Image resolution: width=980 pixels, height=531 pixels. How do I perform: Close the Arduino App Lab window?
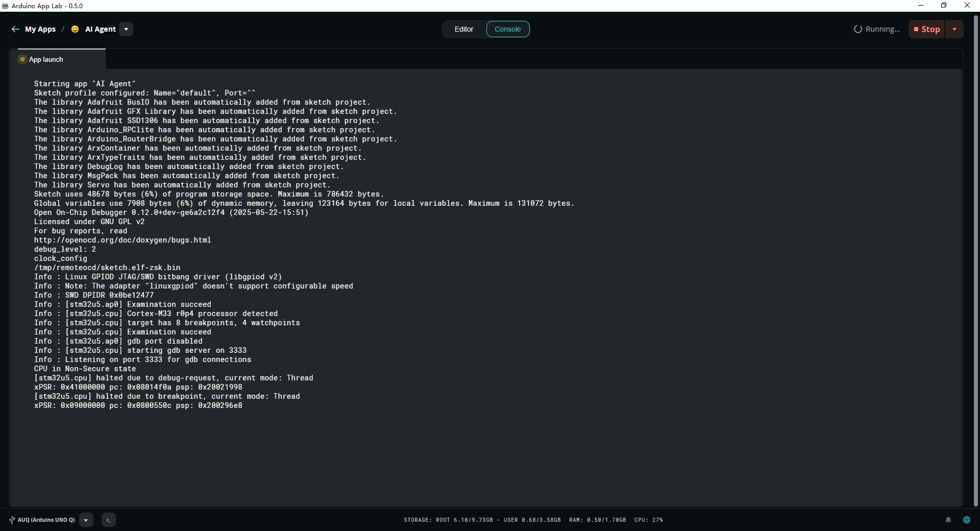pos(967,6)
